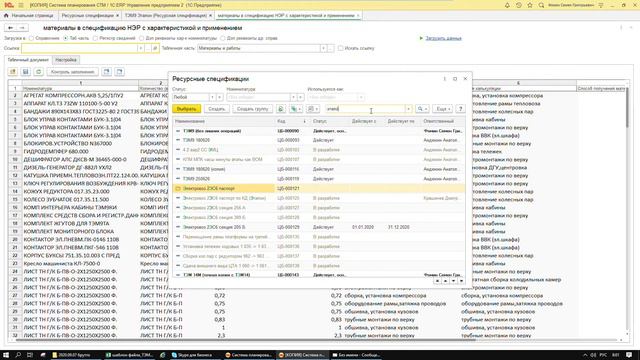Click the open-link icon in the Ссылка field
640x360 pixels.
pyautogui.click(x=155, y=48)
